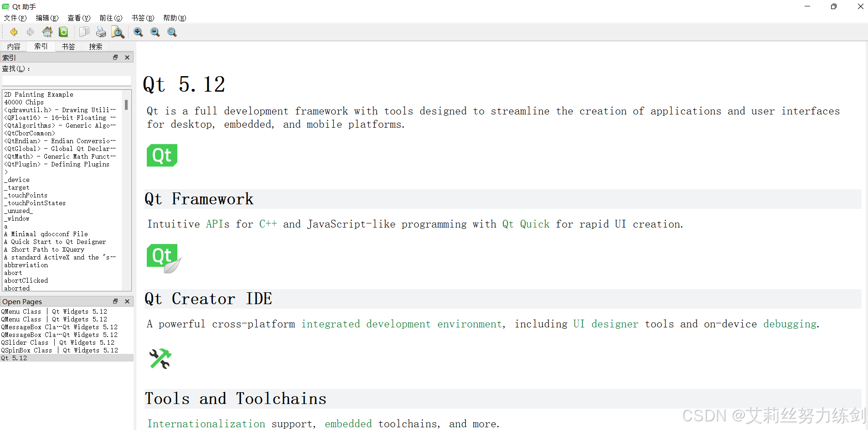The height and width of the screenshot is (430, 868).
Task: Close the Open Pages panel
Action: [x=127, y=301]
